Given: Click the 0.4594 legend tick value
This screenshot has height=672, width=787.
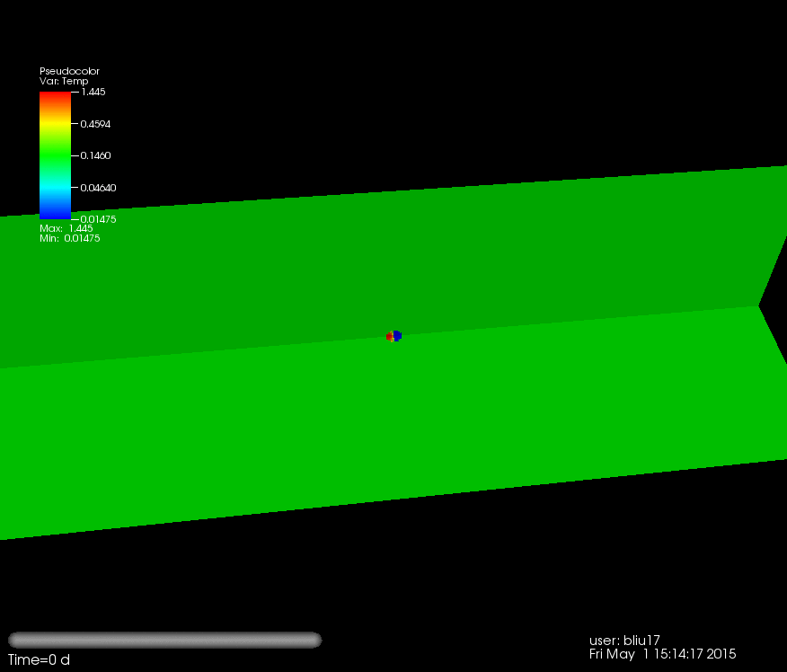Looking at the screenshot, I should coord(95,123).
